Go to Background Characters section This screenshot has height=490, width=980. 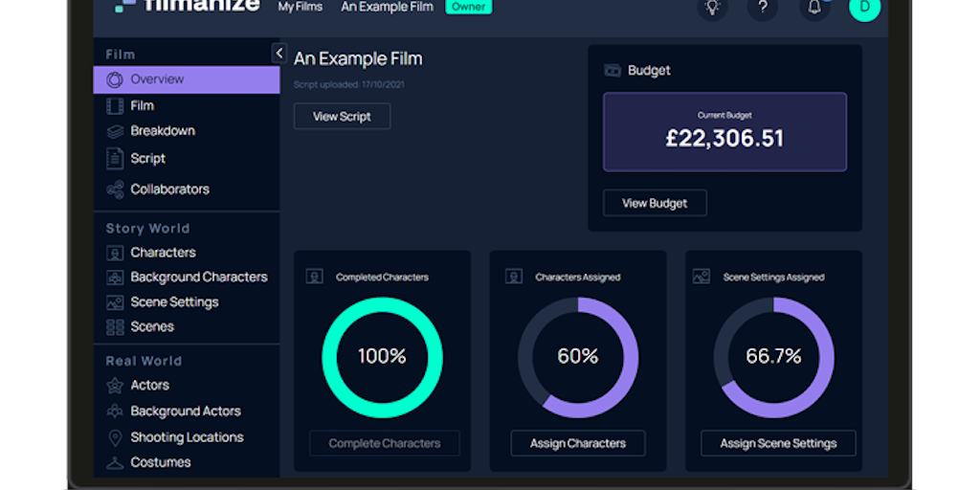click(198, 278)
